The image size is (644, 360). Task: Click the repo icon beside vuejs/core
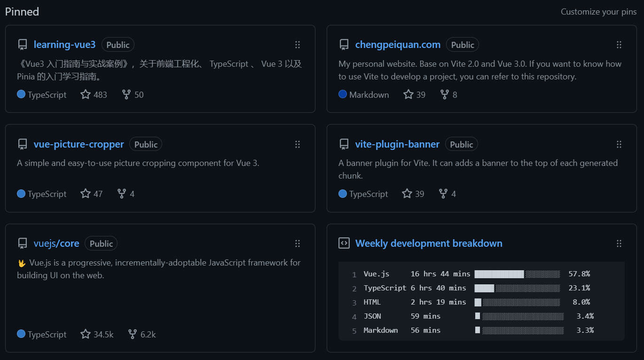point(22,243)
